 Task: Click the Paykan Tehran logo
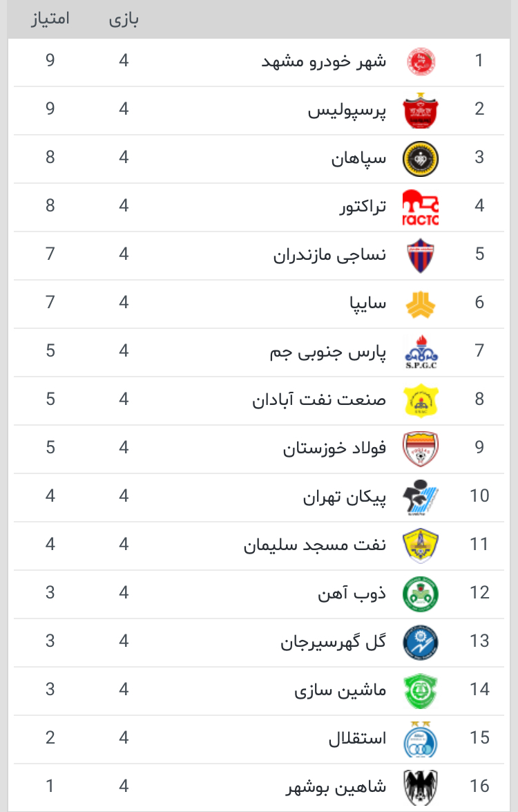[420, 498]
